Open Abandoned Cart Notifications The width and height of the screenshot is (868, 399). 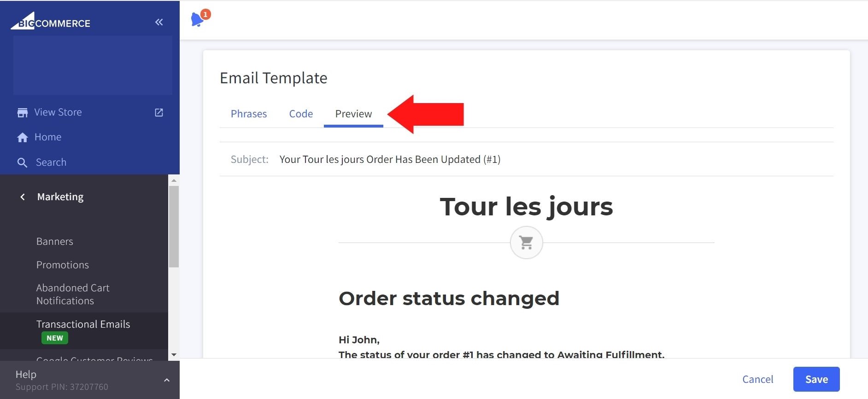pos(73,294)
